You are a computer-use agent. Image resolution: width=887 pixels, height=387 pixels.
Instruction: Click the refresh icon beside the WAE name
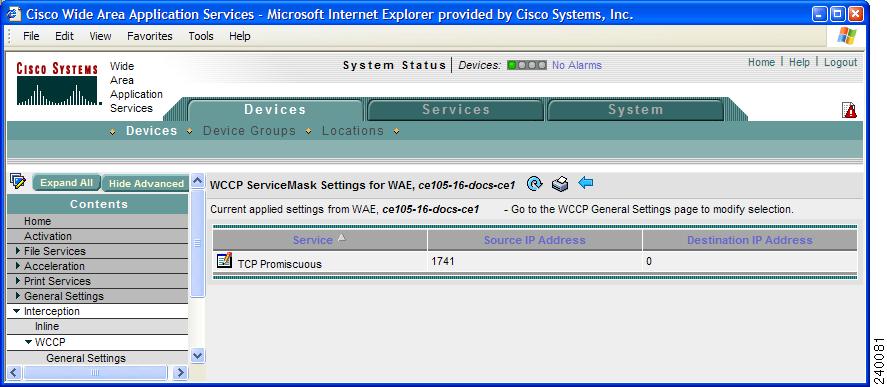[535, 184]
